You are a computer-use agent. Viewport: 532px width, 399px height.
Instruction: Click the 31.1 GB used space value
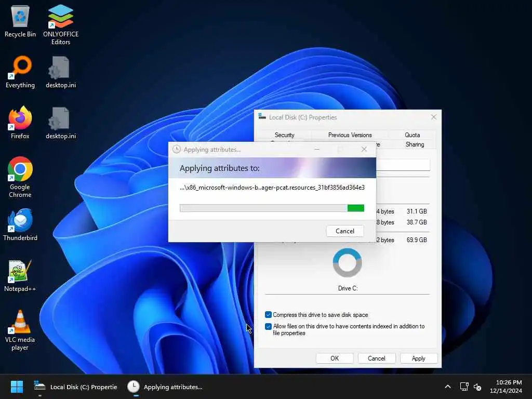pyautogui.click(x=417, y=211)
